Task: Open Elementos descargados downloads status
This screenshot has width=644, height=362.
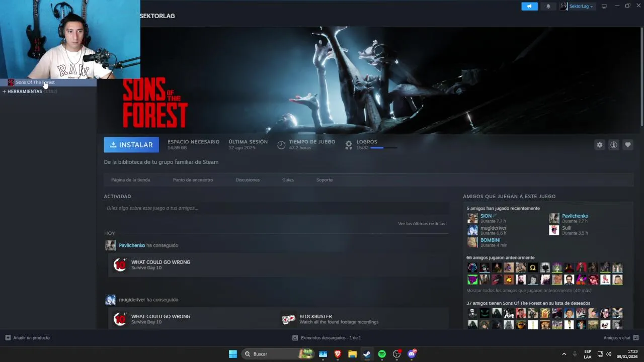Action: (327, 338)
